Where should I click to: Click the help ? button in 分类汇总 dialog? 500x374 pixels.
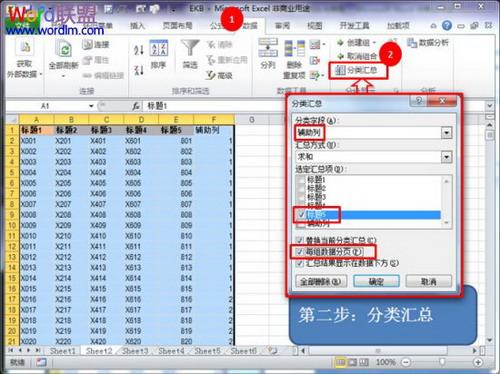tap(419, 101)
